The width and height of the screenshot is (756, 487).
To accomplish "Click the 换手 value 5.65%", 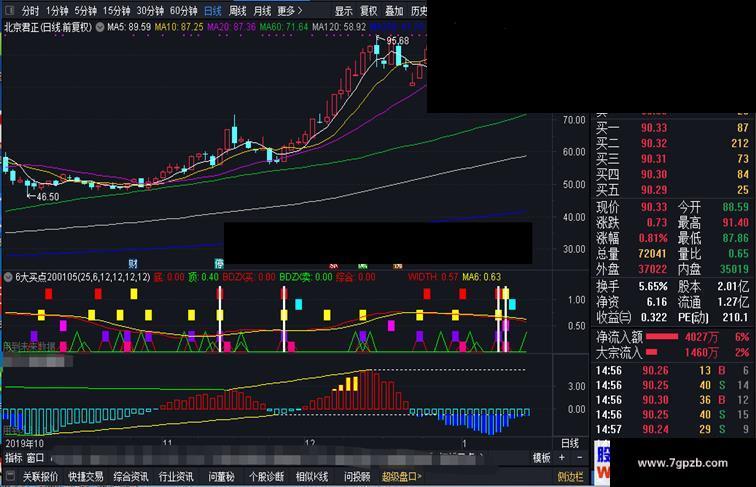I will pyautogui.click(x=653, y=286).
